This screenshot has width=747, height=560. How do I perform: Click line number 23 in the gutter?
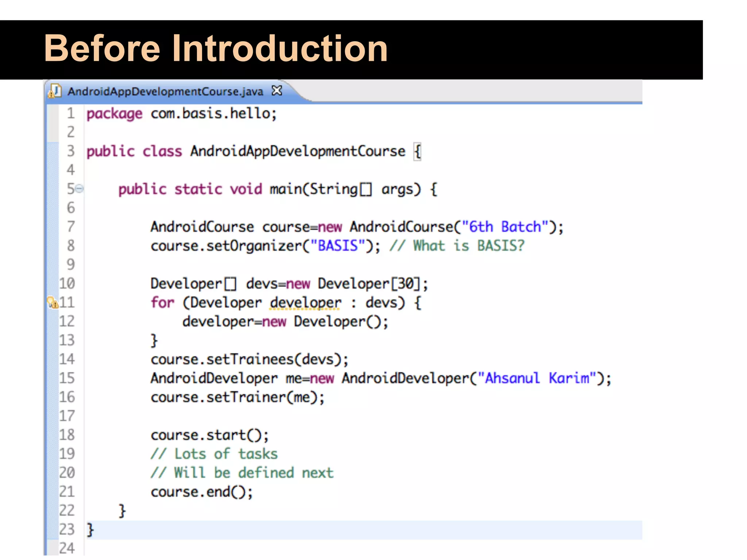[x=67, y=529]
